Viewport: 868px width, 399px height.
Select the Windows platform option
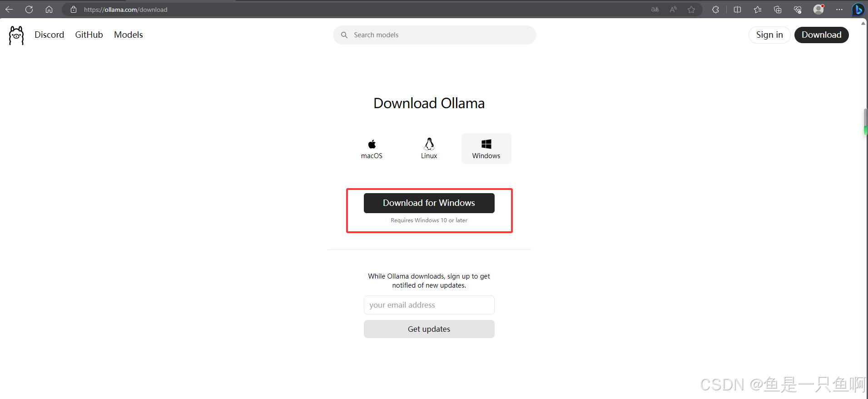pos(486,149)
